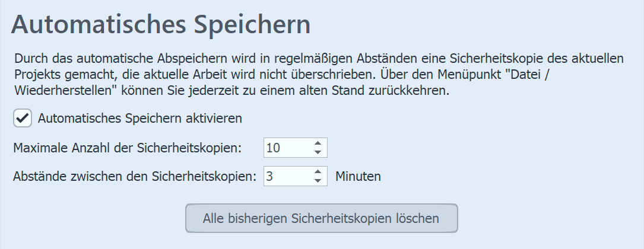Image resolution: width=644 pixels, height=249 pixels.
Task: Toggle the Automatisches Speichern aktivieren checkbox
Action: (23, 119)
